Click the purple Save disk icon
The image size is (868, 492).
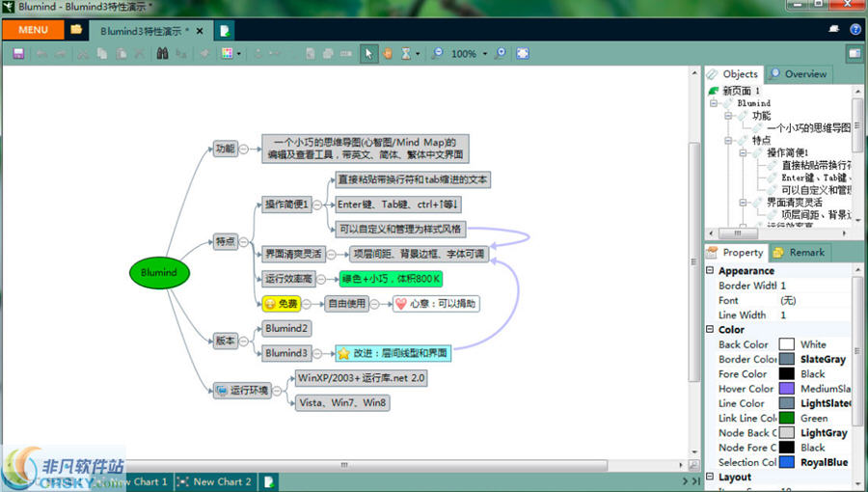pos(19,54)
